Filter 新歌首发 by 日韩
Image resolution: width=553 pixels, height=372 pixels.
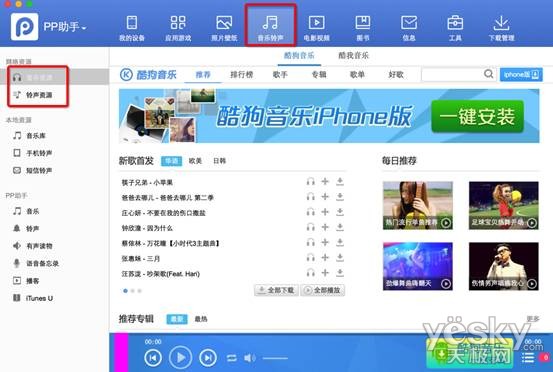[219, 161]
